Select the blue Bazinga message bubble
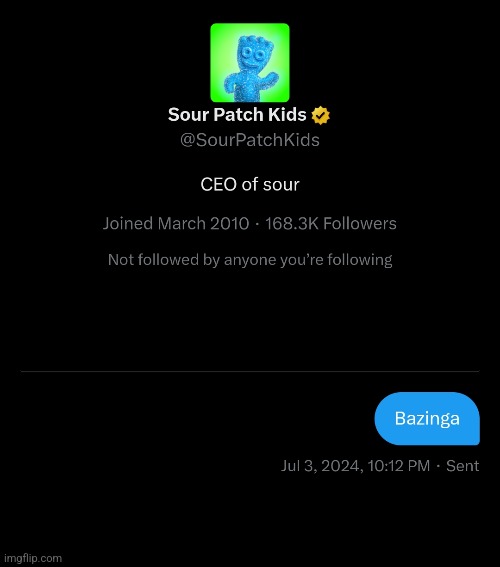Screen dimensions: 500x567 click(x=427, y=418)
